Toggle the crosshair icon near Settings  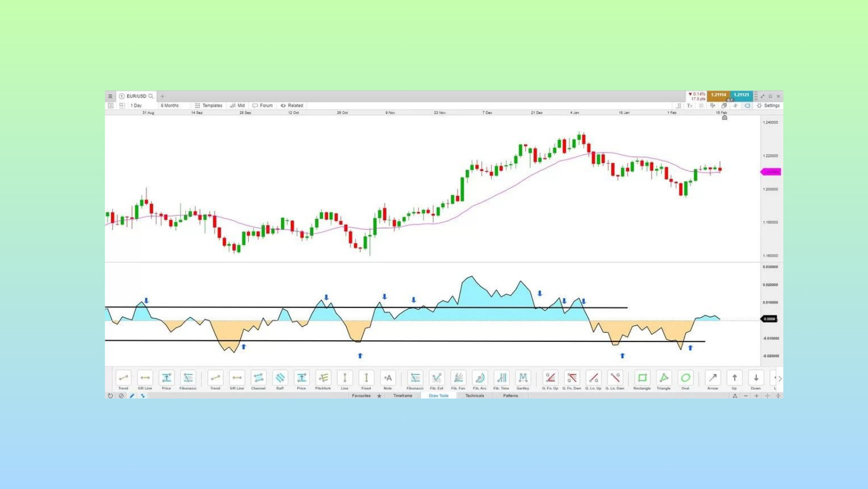[735, 106]
